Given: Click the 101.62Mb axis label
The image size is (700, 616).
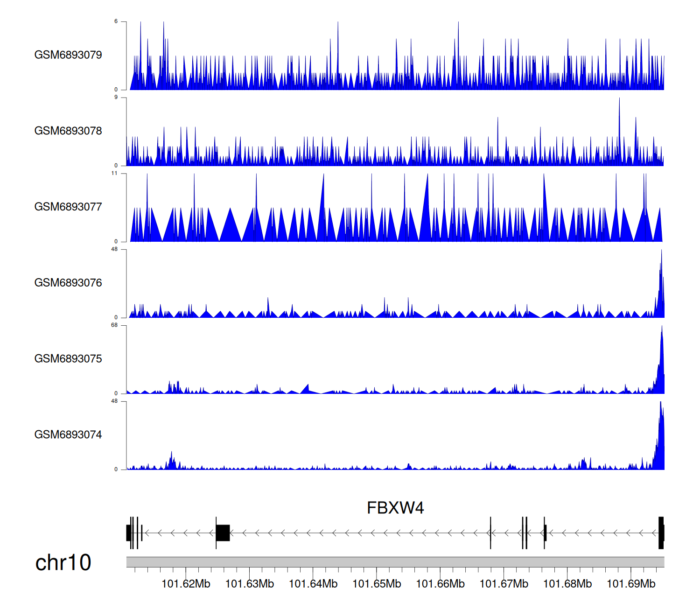Looking at the screenshot, I should (186, 584).
